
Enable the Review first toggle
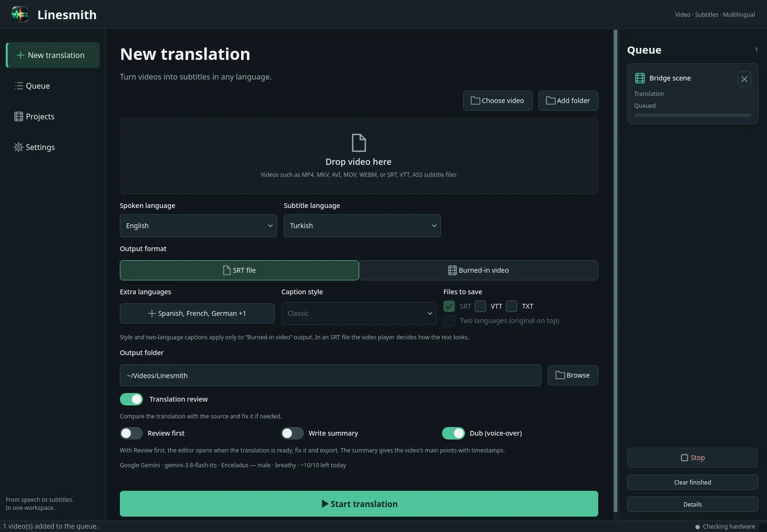pos(131,433)
